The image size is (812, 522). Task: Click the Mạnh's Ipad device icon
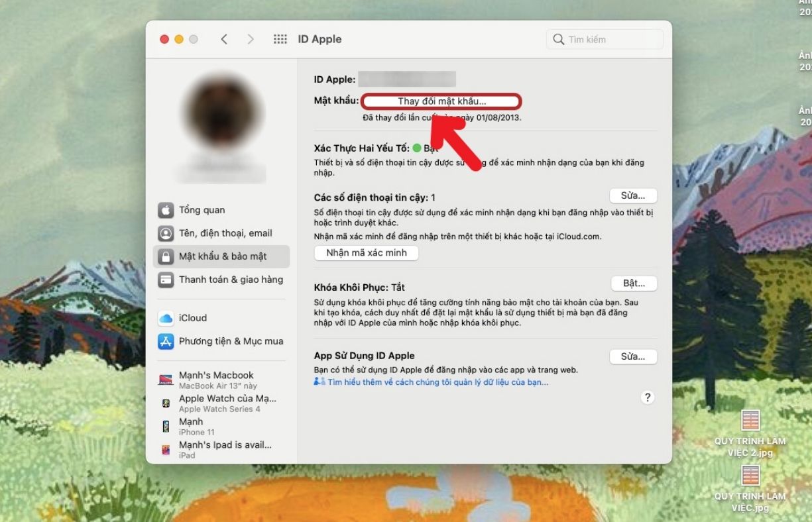(166, 450)
